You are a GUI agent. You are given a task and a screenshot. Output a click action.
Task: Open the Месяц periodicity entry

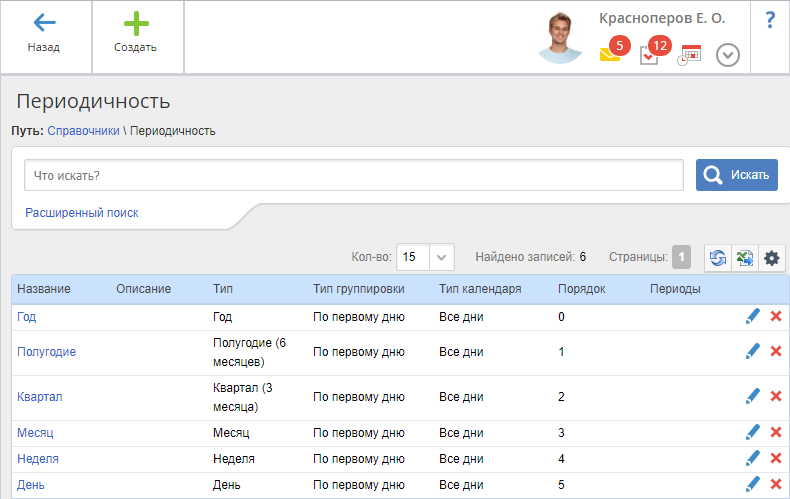pyautogui.click(x=35, y=433)
